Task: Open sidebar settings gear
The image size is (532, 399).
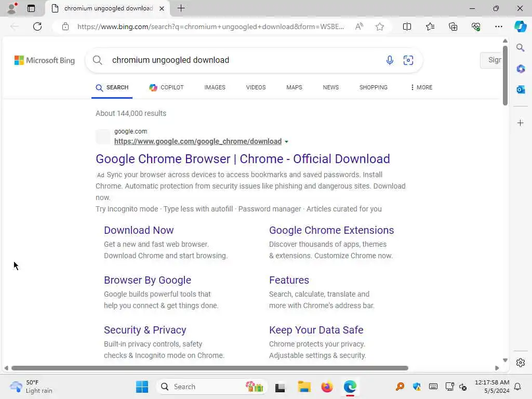Action: click(x=521, y=363)
